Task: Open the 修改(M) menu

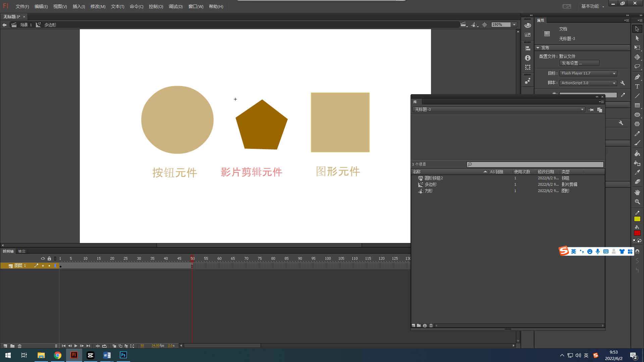Action: click(98, 6)
